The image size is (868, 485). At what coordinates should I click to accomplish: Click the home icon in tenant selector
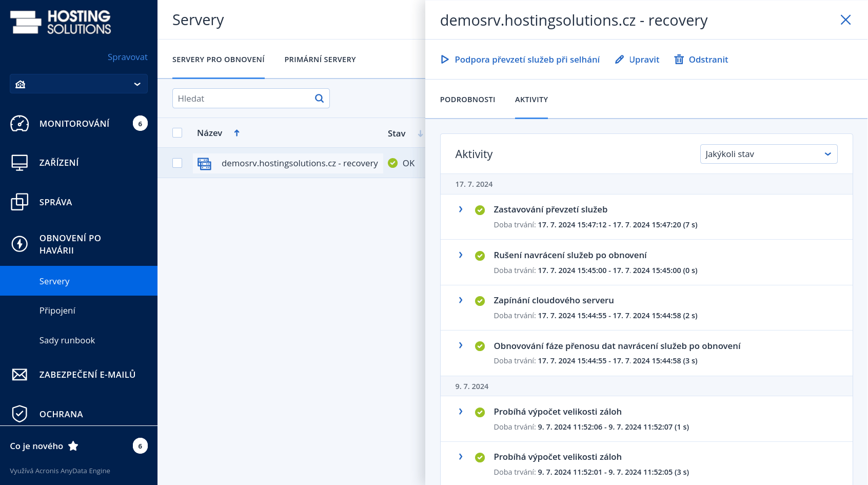[x=21, y=84]
